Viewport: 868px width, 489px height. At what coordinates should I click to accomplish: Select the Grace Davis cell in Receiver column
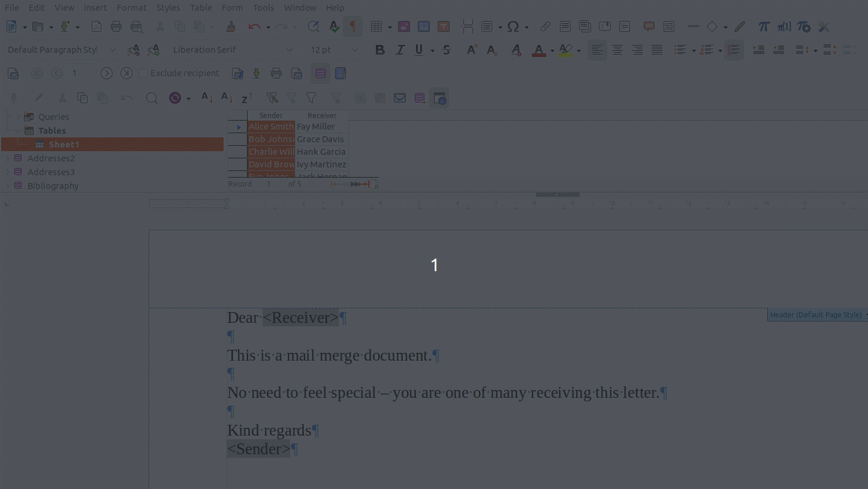click(x=321, y=139)
